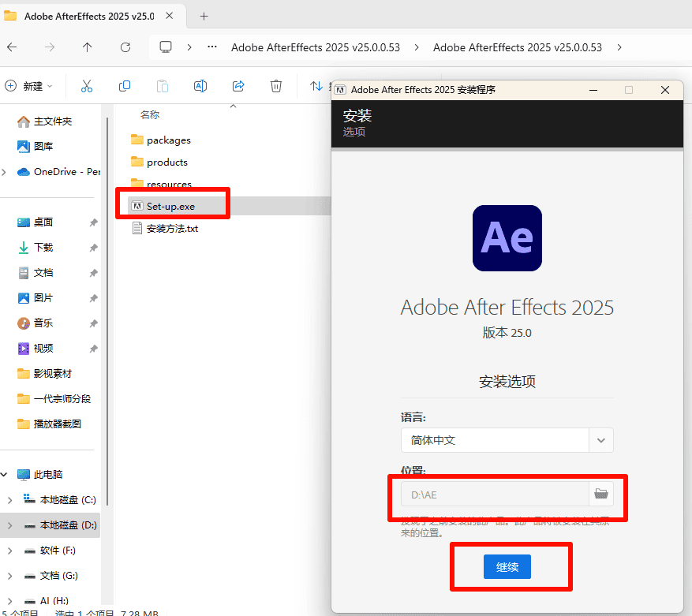This screenshot has height=616, width=692.
Task: Open the New item menu
Action: (x=28, y=86)
